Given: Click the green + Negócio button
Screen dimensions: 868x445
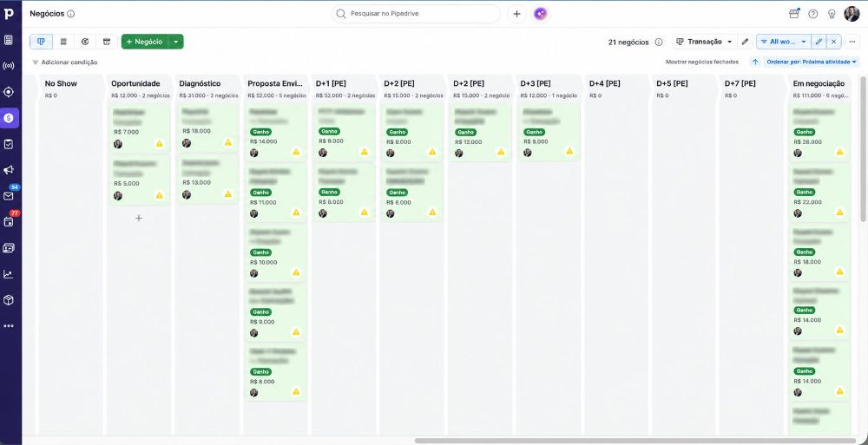Looking at the screenshot, I should pos(144,42).
